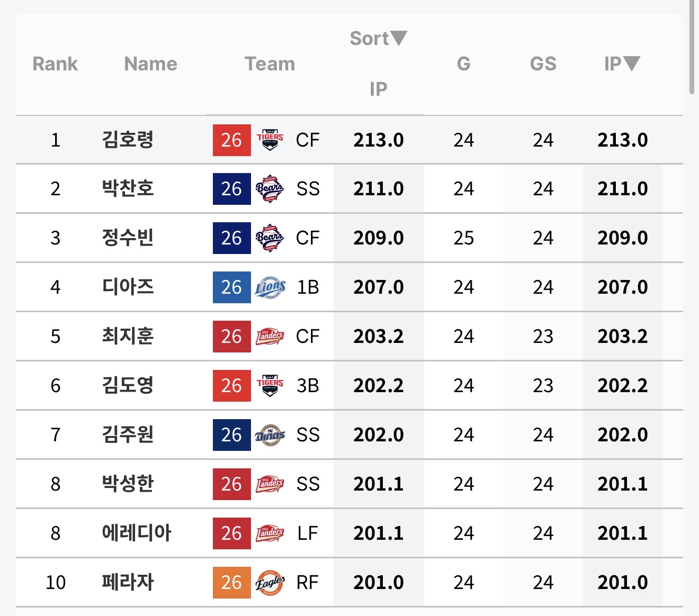Click the Landers logo beside 최지훈
The width and height of the screenshot is (699, 616).
point(270,336)
